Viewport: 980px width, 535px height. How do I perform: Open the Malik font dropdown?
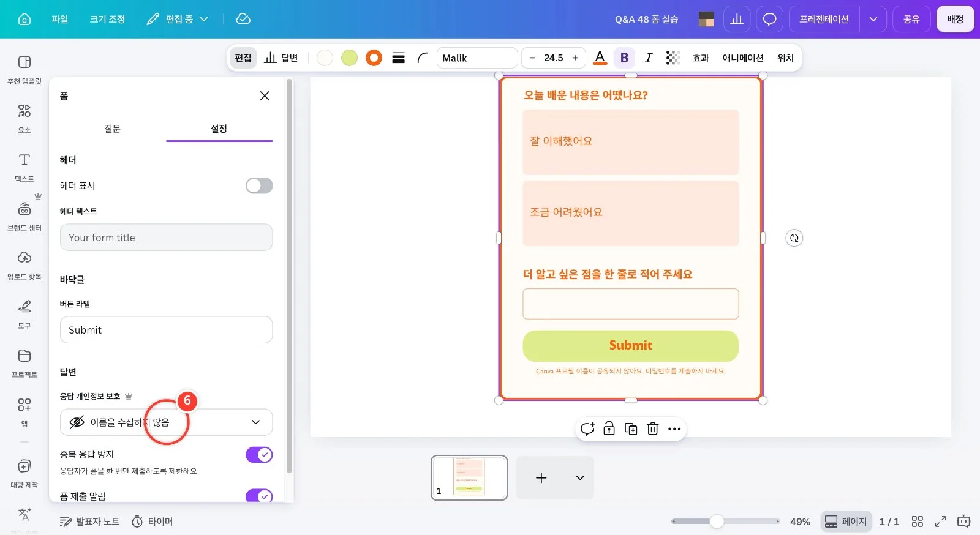coord(477,58)
